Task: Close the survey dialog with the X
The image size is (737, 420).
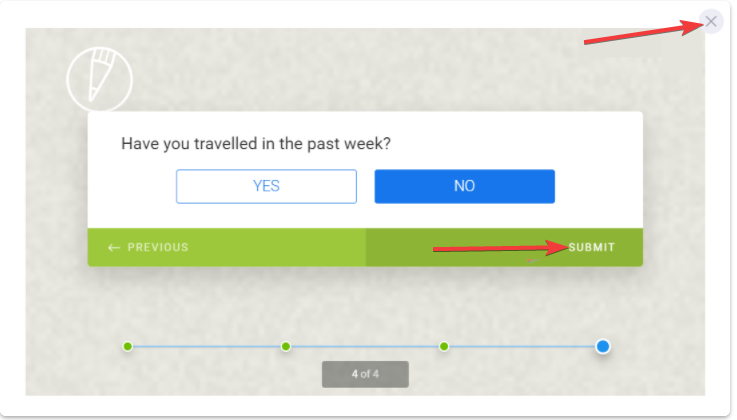Action: 711,21
